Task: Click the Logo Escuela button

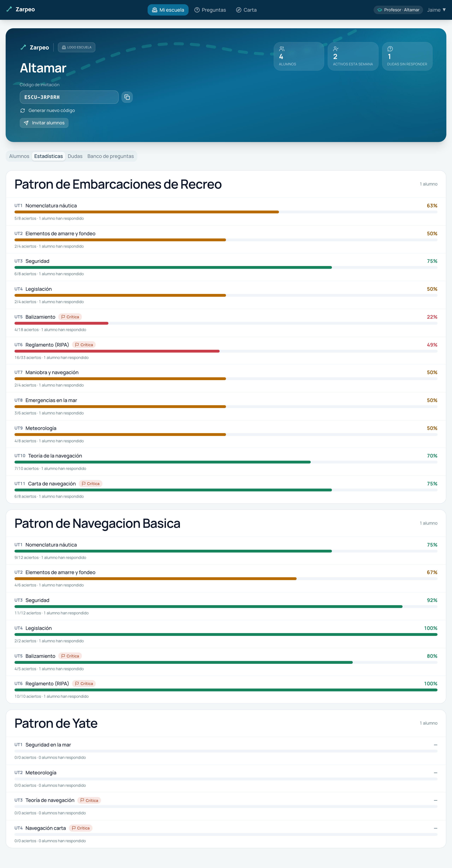Action: (76, 47)
